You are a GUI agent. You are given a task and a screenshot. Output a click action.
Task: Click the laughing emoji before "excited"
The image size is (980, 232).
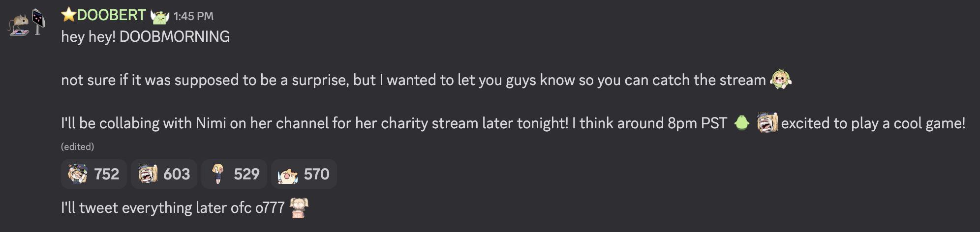pos(767,123)
